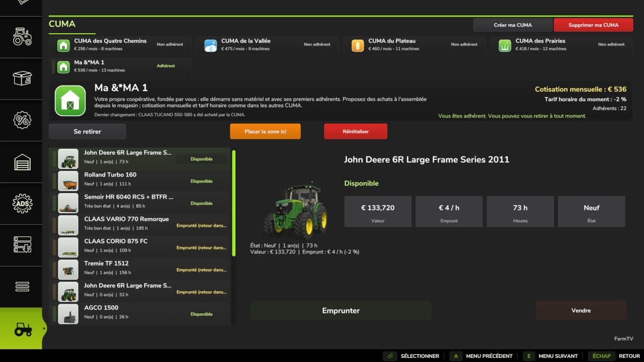
Task: Open the server download sidebar page
Action: [22, 245]
